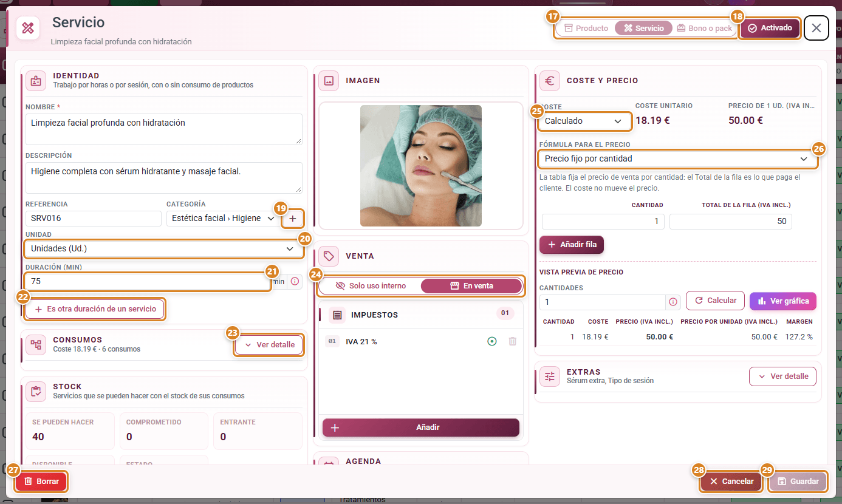Click the Nombre text field
This screenshot has height=504, width=842.
click(164, 129)
